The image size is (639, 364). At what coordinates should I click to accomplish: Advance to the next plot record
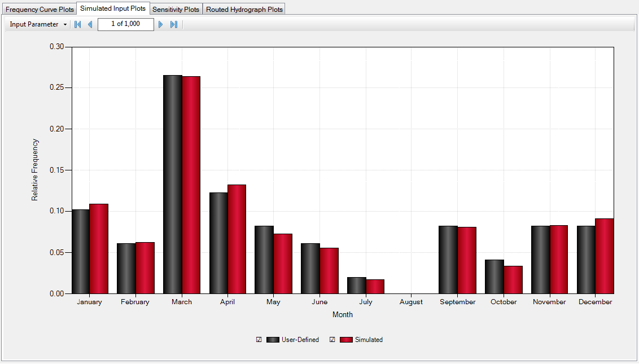[161, 24]
